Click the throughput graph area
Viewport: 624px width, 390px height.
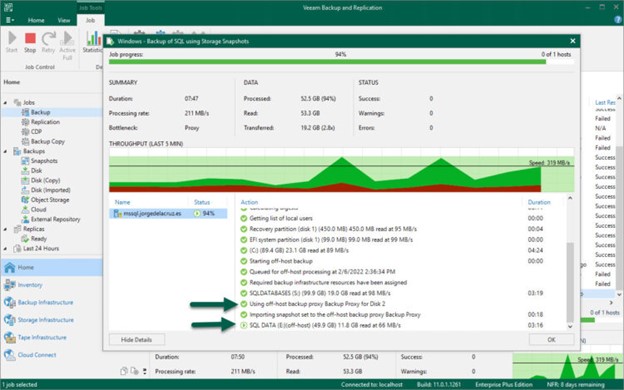pyautogui.click(x=341, y=170)
